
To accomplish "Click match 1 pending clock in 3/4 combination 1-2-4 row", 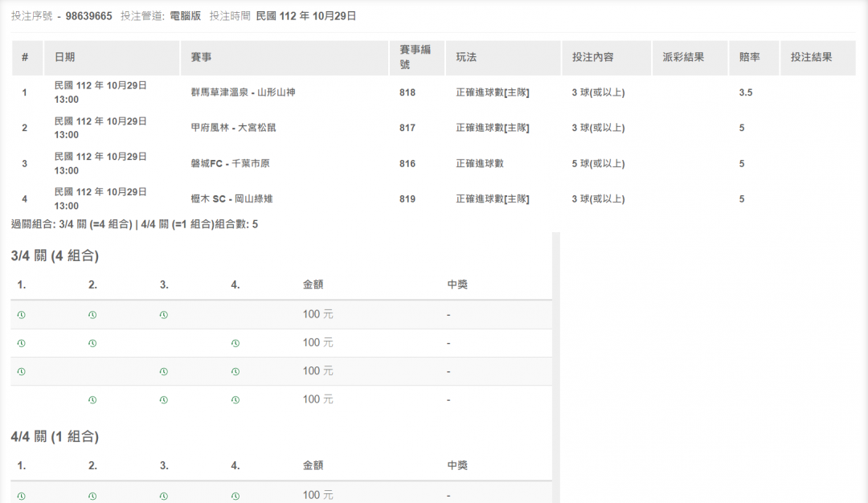I will [x=21, y=343].
